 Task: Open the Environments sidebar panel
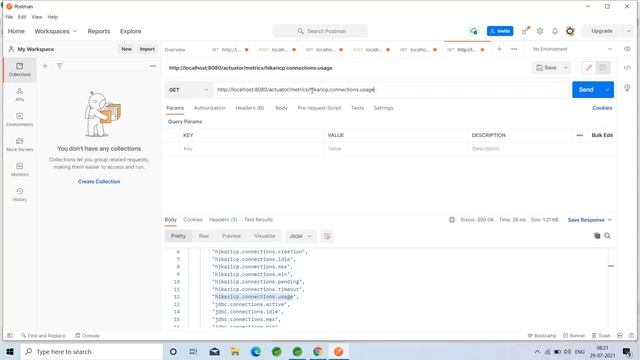click(20, 119)
